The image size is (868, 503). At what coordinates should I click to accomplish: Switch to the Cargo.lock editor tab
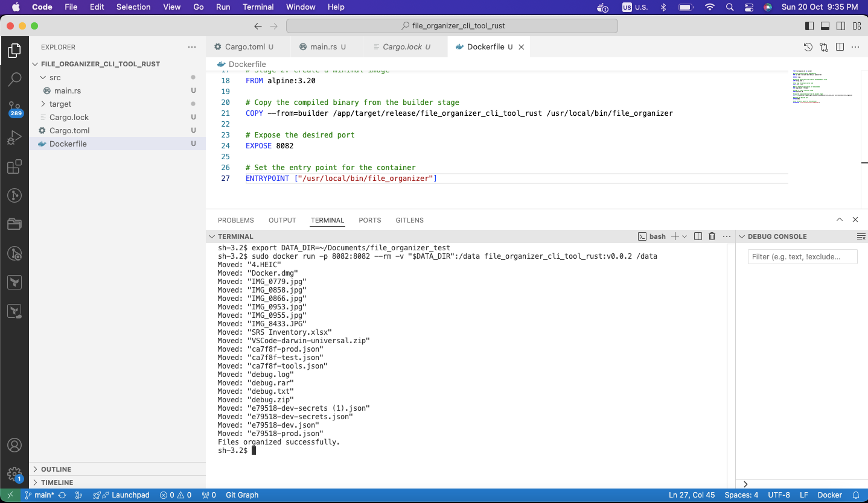[x=406, y=46]
